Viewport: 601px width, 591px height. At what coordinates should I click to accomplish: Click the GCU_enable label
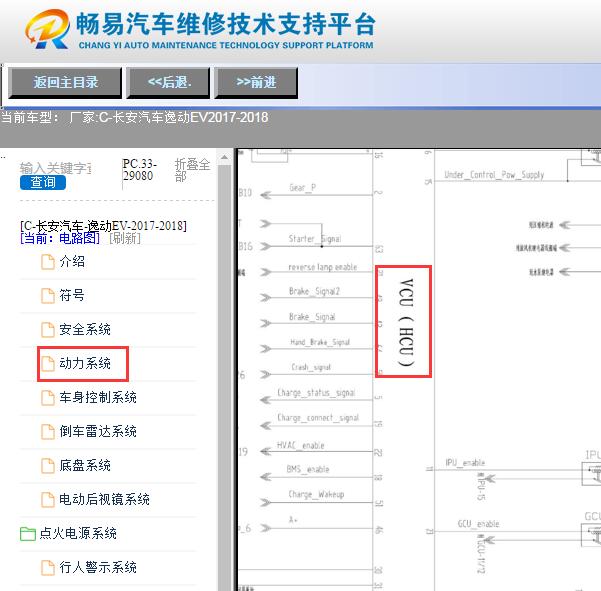click(x=478, y=524)
